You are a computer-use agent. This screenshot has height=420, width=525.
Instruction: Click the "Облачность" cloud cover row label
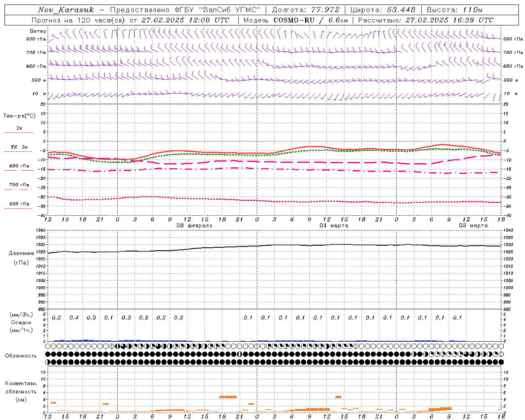pyautogui.click(x=21, y=356)
